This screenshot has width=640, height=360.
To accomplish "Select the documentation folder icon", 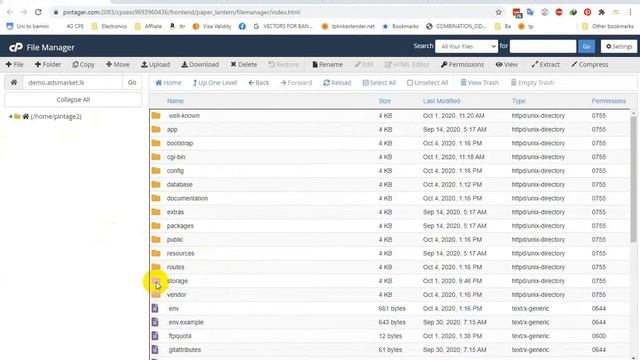I will click(x=156, y=198).
